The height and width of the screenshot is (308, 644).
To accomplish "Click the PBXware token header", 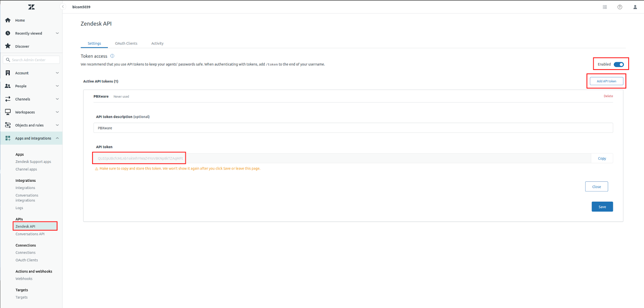I will 101,97.
